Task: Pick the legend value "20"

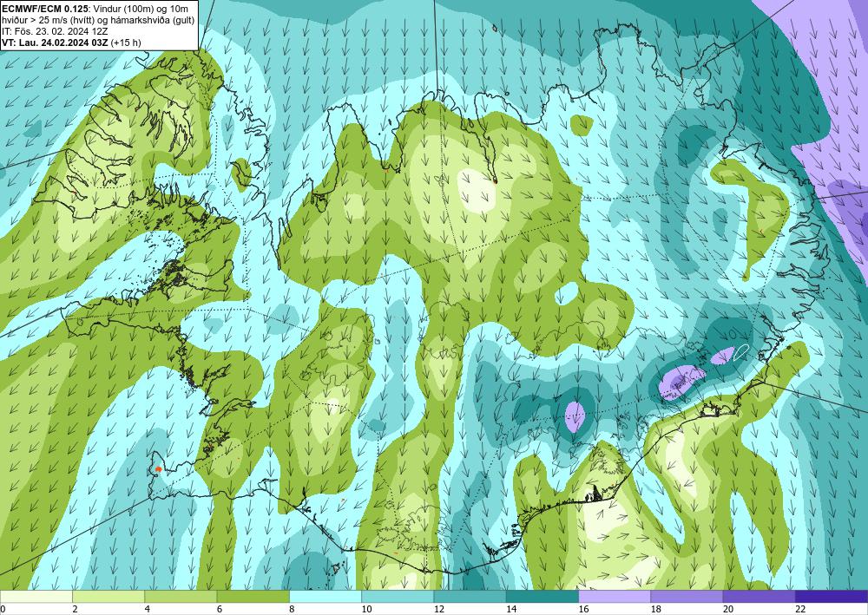Action: tap(728, 609)
